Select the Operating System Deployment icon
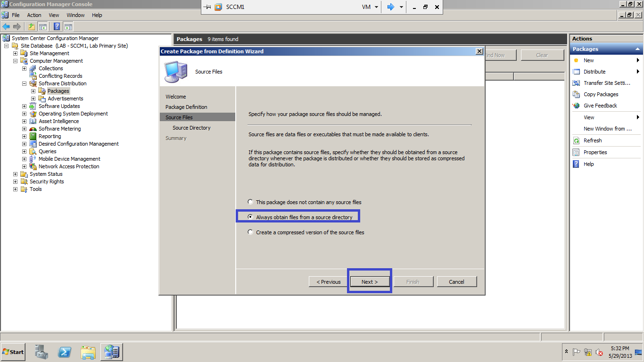This screenshot has height=362, width=644. [33, 114]
